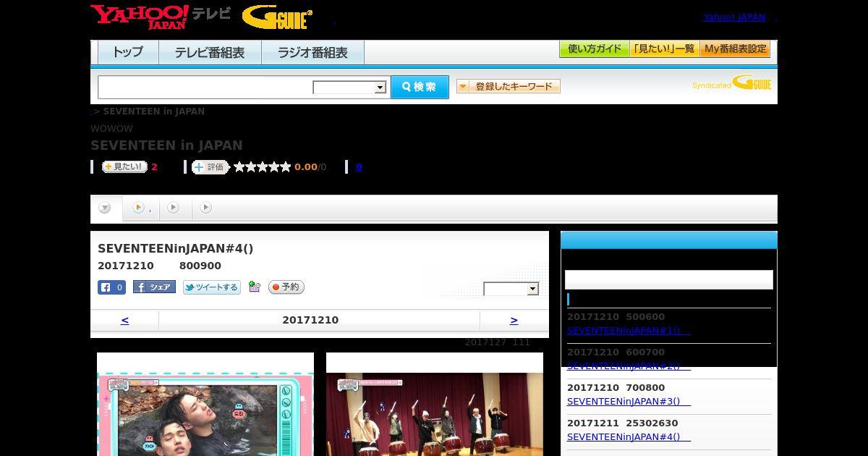Click the Syndicated G-GUIDE logo
Viewport: 868px width, 456px height.
click(731, 83)
